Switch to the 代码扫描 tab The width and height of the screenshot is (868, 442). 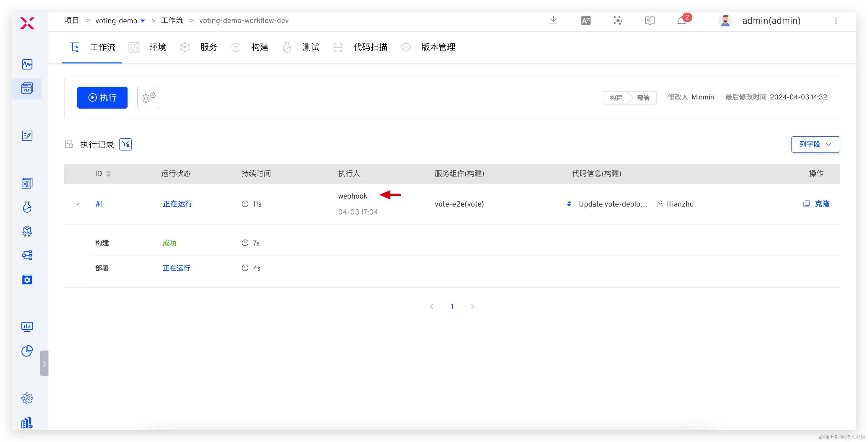tap(370, 47)
